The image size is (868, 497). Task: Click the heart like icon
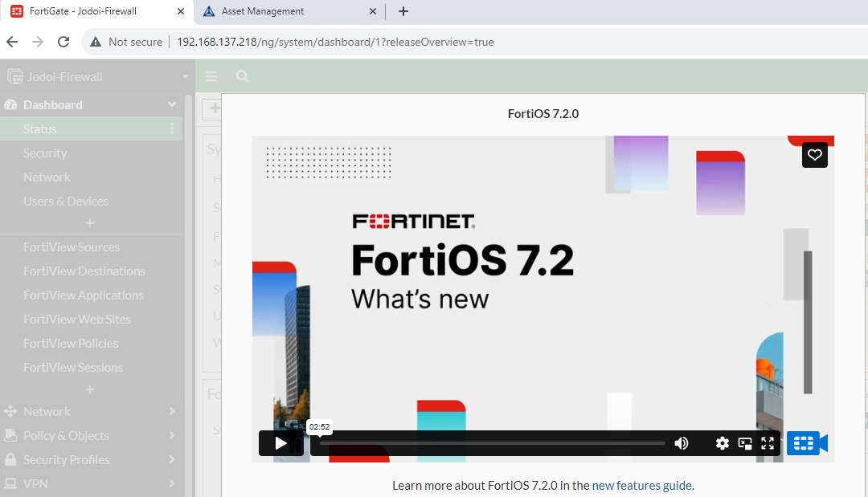814,155
